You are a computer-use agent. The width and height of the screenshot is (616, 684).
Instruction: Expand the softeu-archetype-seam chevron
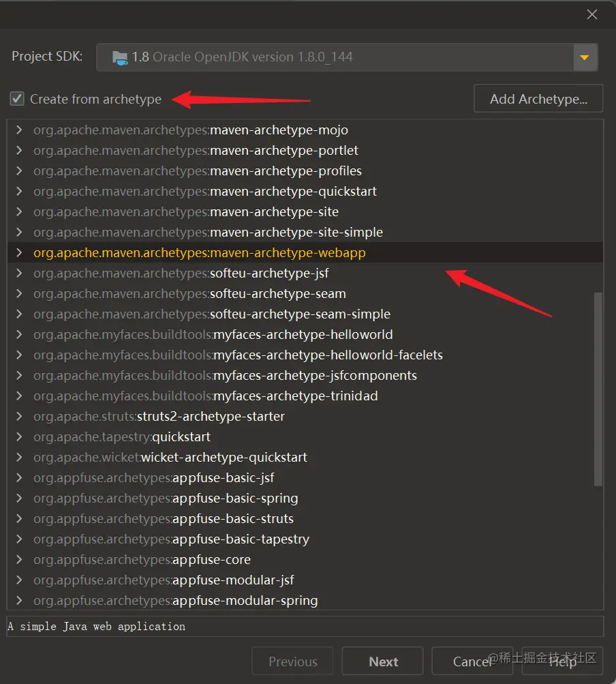(19, 293)
